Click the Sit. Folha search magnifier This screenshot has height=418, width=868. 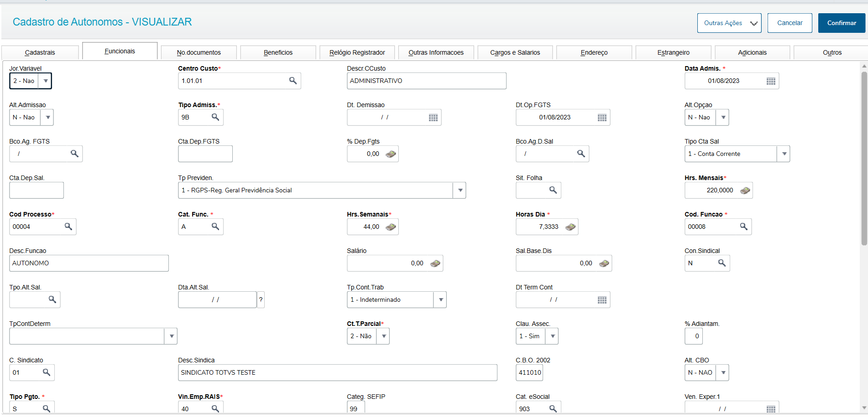pyautogui.click(x=553, y=190)
